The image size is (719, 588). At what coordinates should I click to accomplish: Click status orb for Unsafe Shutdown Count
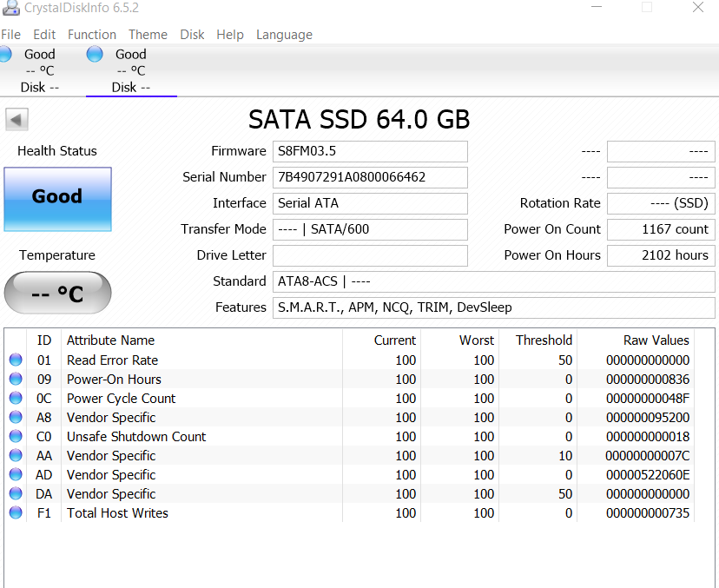(x=16, y=436)
